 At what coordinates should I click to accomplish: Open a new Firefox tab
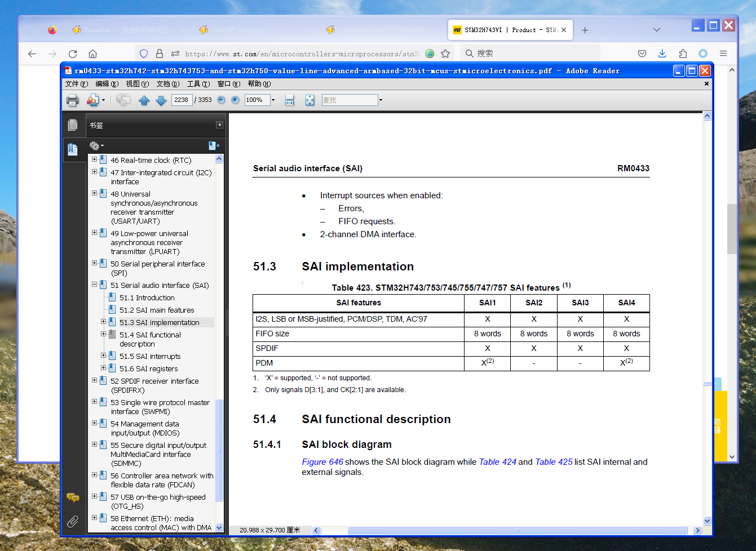click(585, 30)
